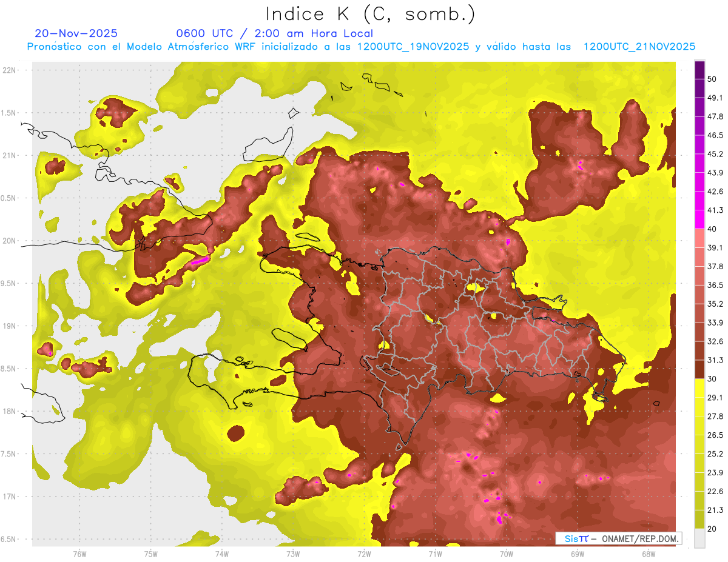Click the '23.9' value on the color scale
The width and height of the screenshot is (728, 562).
[x=715, y=473]
